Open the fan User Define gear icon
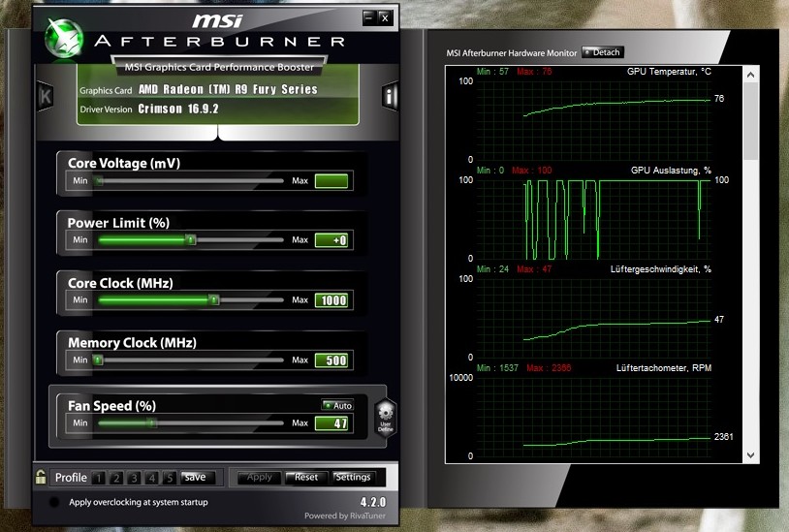Viewport: 789px width, 532px height. pos(386,417)
